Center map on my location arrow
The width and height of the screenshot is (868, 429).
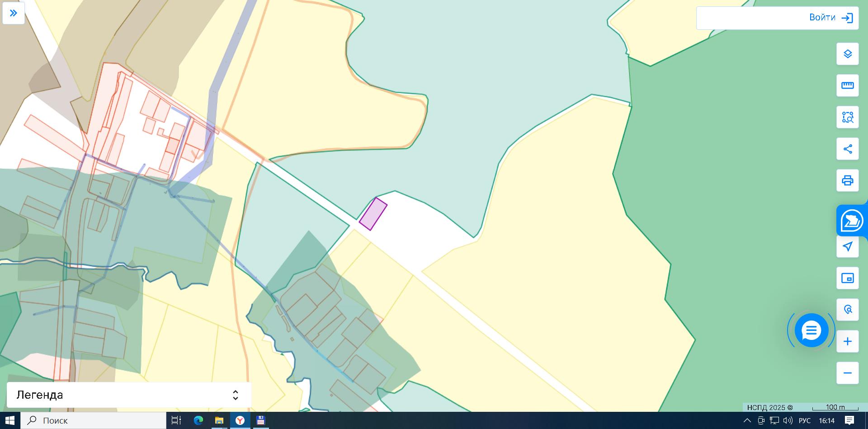pos(847,246)
